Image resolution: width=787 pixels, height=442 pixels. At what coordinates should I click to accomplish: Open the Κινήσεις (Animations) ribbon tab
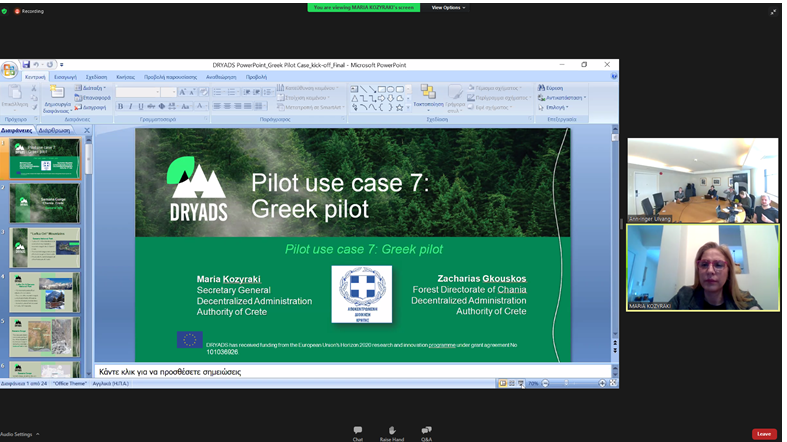click(125, 77)
